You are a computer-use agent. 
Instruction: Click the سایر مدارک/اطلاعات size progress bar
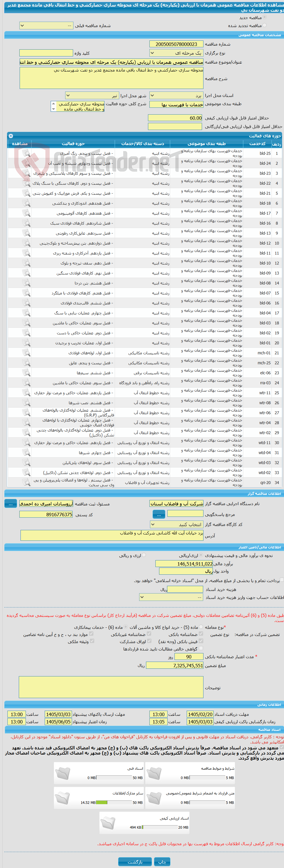tap(114, 803)
